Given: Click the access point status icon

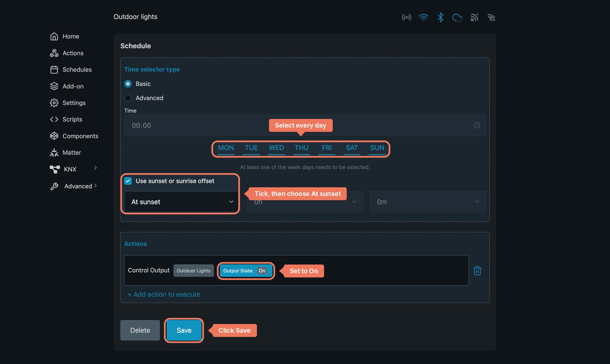Looking at the screenshot, I should click(406, 17).
